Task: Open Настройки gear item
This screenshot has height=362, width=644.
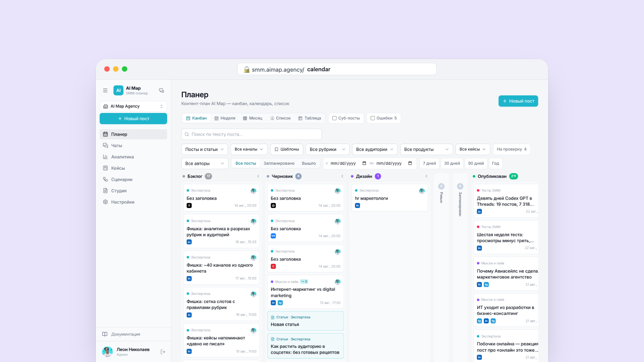Action: 133,202
